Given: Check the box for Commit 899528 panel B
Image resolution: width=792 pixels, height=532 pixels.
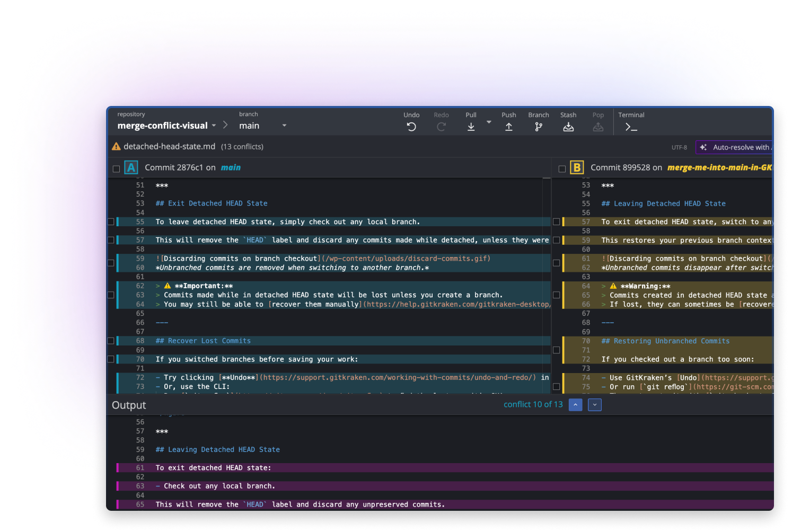Looking at the screenshot, I should tap(562, 167).
